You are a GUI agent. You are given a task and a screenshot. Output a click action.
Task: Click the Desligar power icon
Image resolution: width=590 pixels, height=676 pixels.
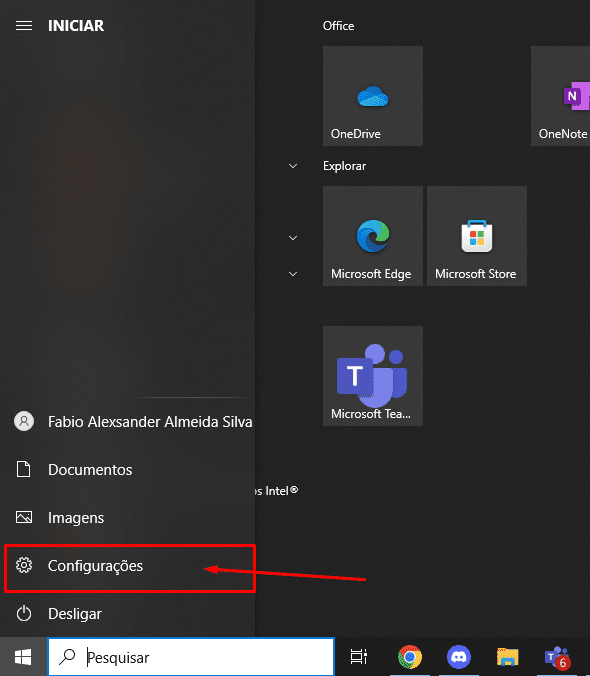click(24, 613)
